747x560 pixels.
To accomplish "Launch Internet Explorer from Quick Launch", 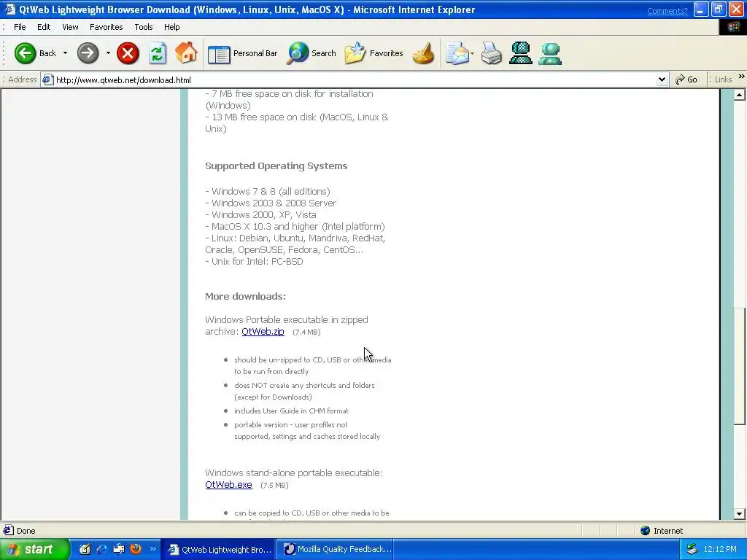I will (102, 549).
